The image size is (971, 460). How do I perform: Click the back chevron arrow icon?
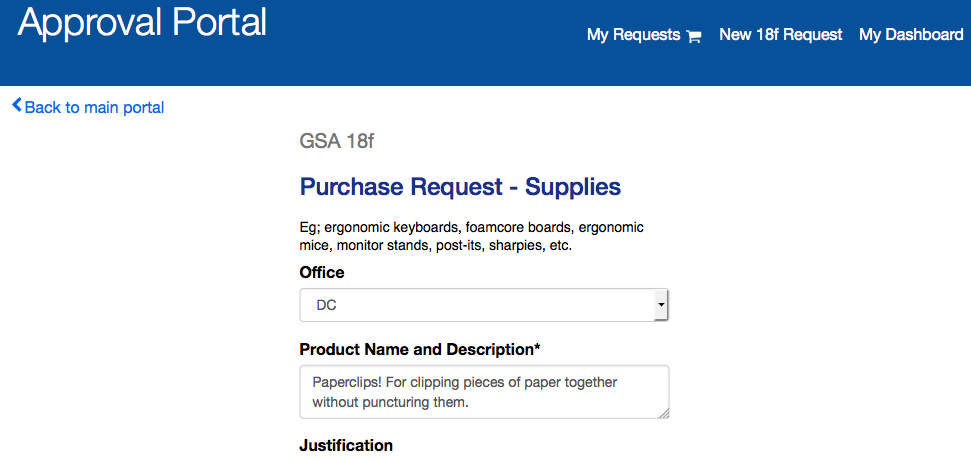point(17,105)
